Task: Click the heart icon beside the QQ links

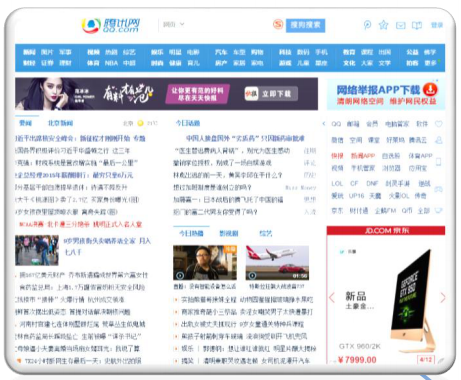Action: 439,124
